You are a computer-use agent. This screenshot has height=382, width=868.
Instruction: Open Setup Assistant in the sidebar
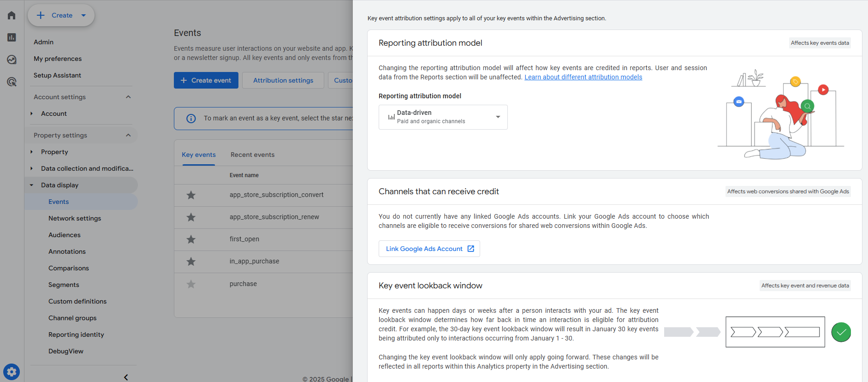(57, 75)
